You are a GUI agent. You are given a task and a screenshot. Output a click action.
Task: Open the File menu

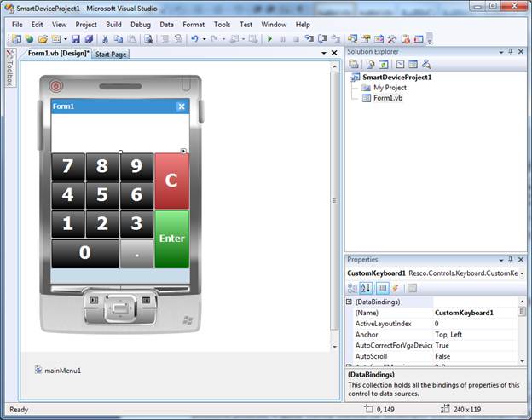point(17,25)
